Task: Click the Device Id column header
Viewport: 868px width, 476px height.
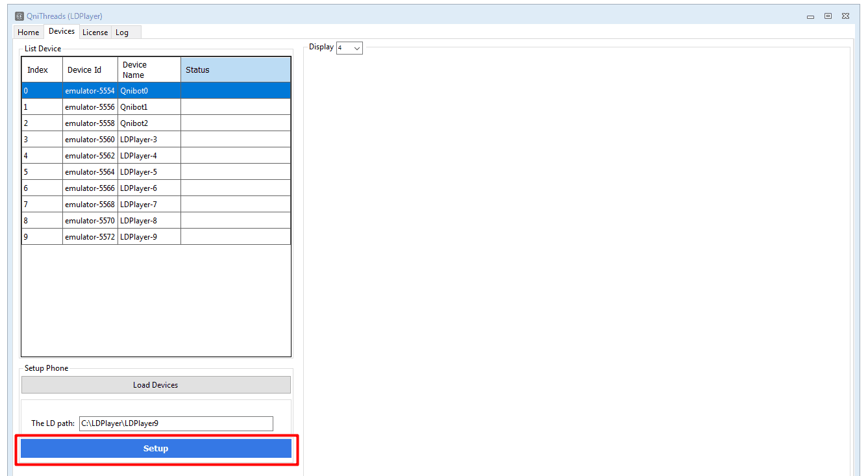Action: [90, 70]
